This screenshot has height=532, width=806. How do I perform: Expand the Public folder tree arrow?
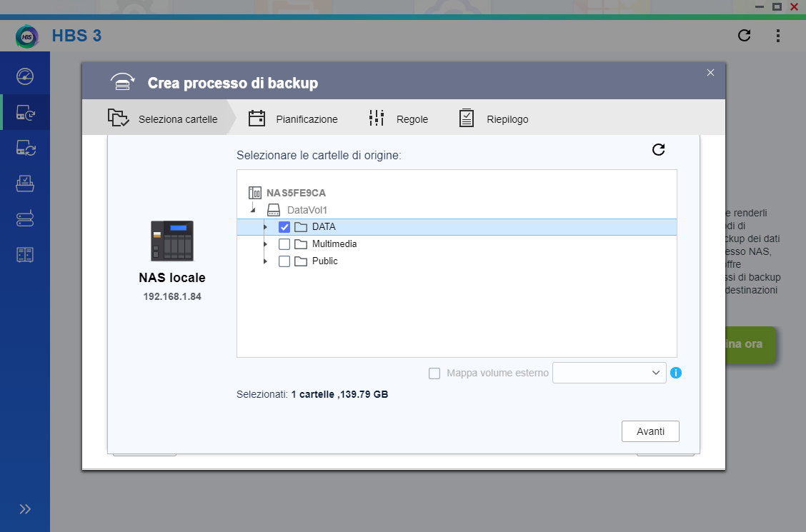point(265,261)
